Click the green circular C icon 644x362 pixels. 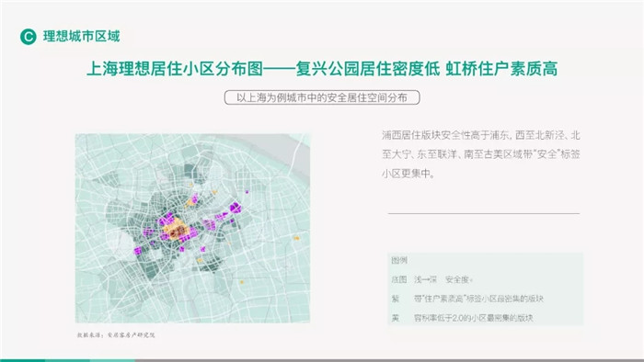(28, 37)
